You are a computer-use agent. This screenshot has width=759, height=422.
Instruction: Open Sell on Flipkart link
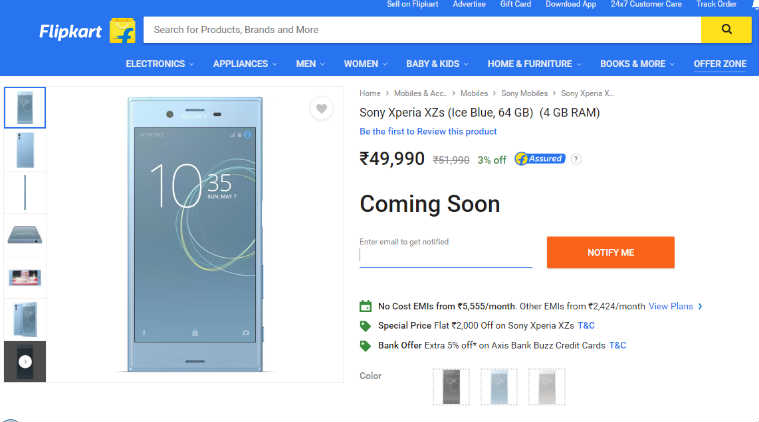[412, 4]
